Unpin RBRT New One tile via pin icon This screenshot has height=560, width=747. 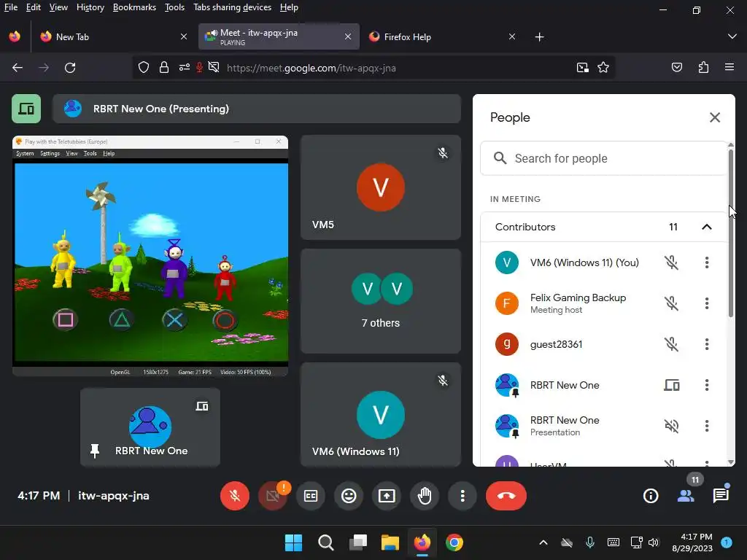(95, 451)
